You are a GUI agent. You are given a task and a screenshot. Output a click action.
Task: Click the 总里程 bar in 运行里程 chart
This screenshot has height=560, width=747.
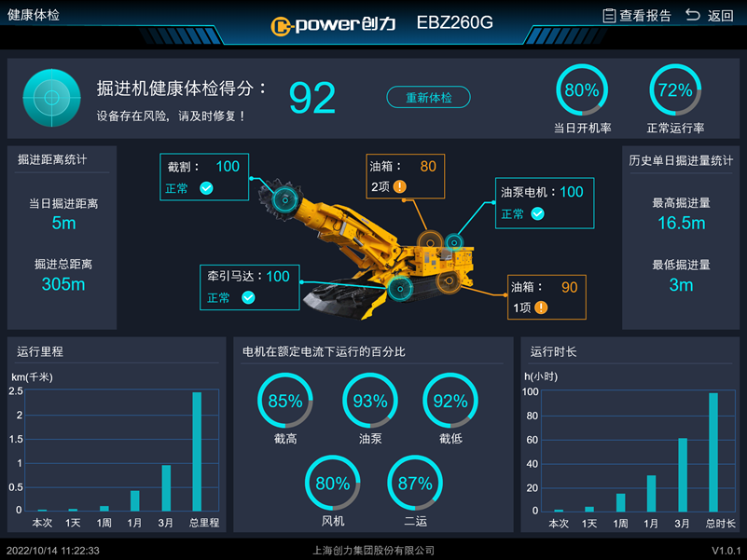(197, 451)
